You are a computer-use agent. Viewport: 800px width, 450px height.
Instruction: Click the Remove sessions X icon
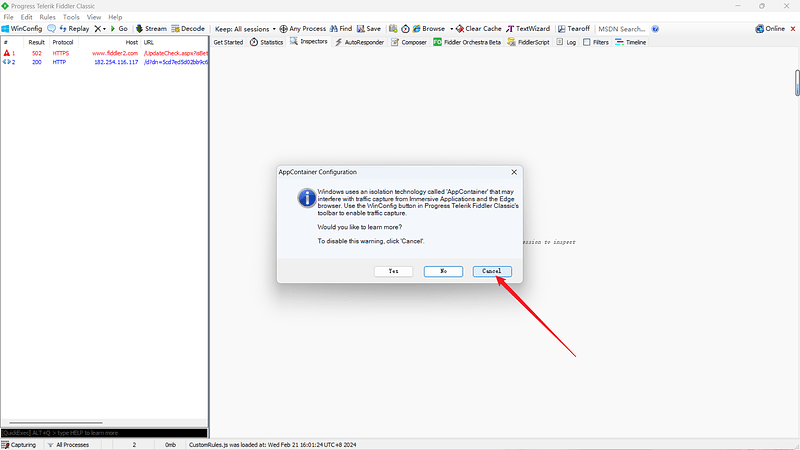tap(98, 29)
